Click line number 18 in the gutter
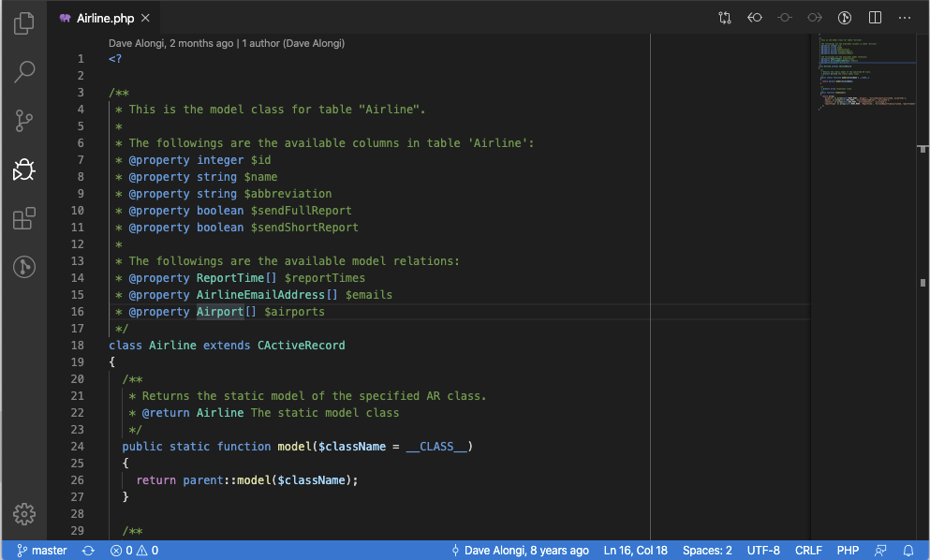The width and height of the screenshot is (930, 560). click(78, 346)
